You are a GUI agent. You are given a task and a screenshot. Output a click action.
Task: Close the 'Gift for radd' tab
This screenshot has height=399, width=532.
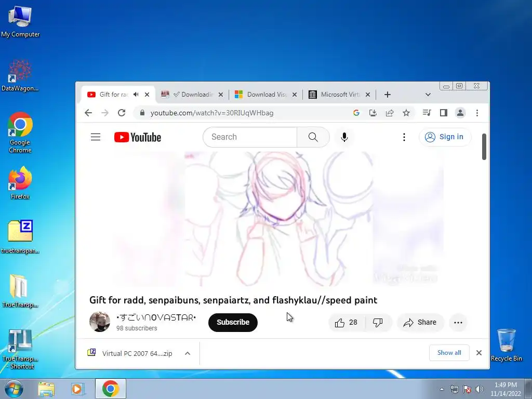[147, 95]
